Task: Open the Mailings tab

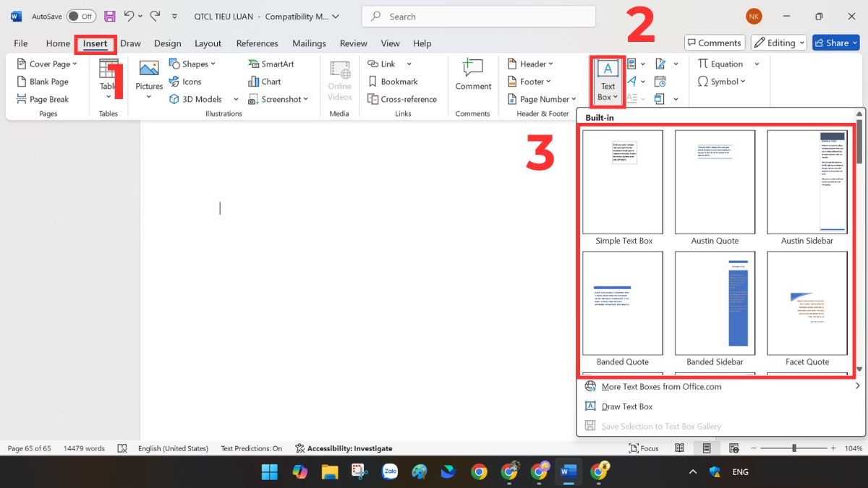Action: pyautogui.click(x=309, y=43)
